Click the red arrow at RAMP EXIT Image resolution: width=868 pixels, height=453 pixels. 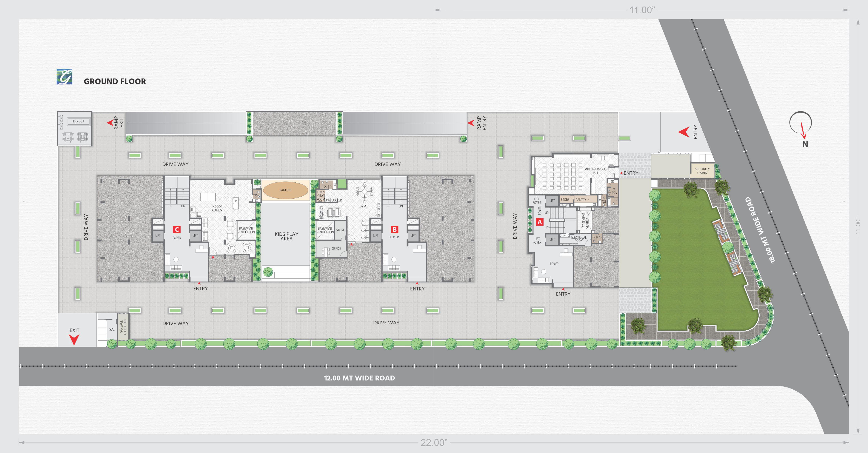[110, 123]
